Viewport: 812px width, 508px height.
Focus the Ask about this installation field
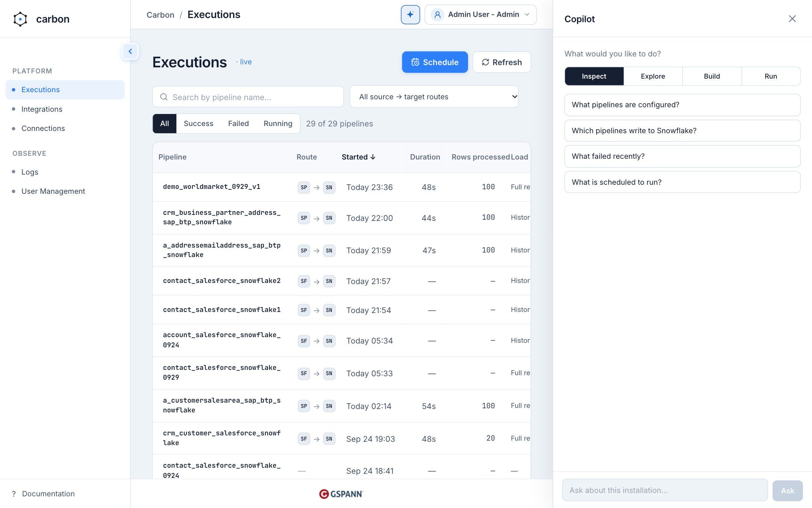pos(665,490)
